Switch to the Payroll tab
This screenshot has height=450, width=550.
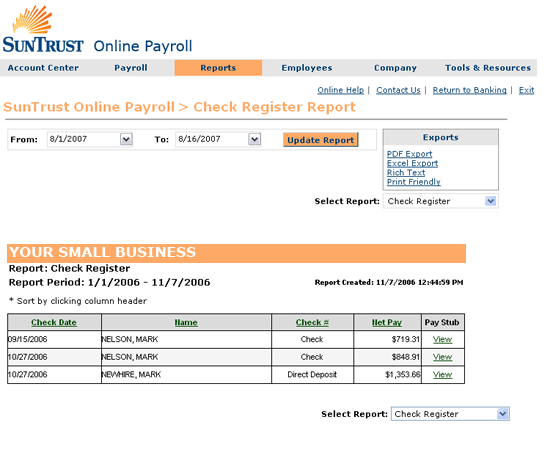(x=131, y=68)
